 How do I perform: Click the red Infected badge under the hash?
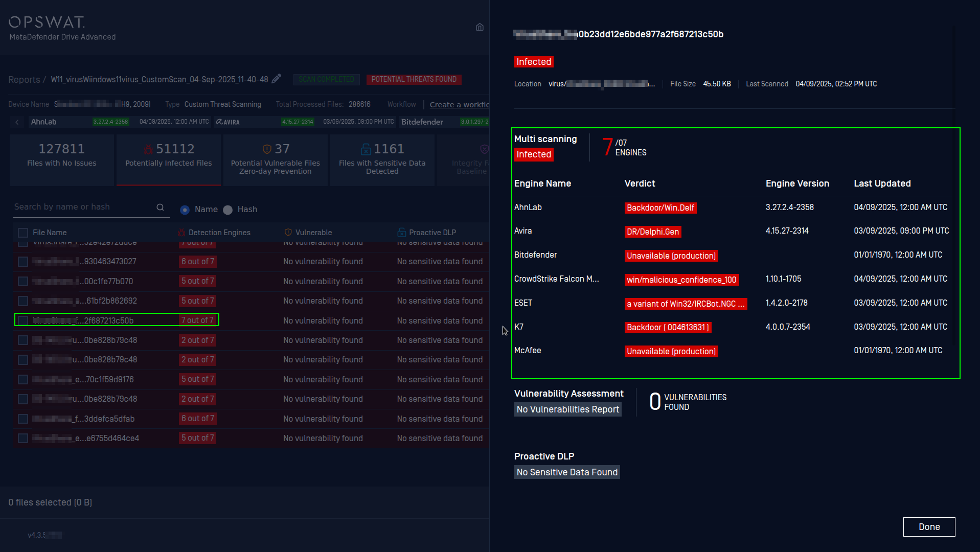[534, 62]
